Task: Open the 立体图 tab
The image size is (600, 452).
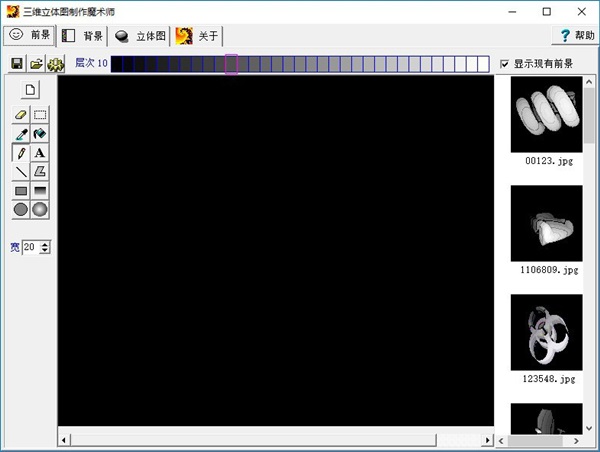Action: click(141, 35)
